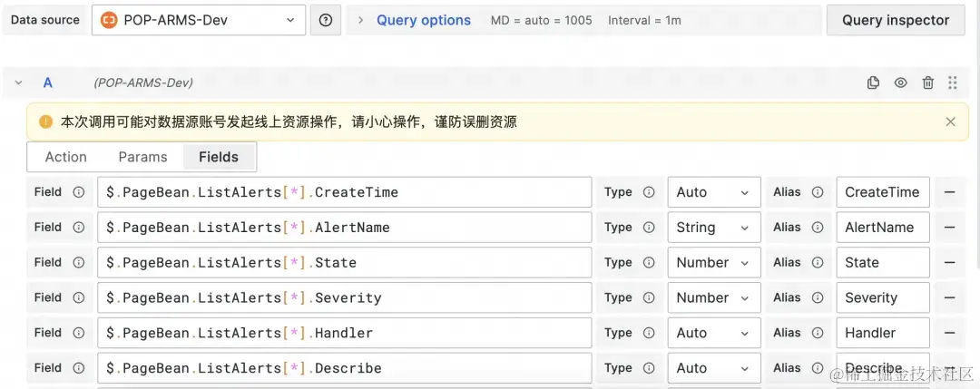Open the data source help icon

click(326, 20)
